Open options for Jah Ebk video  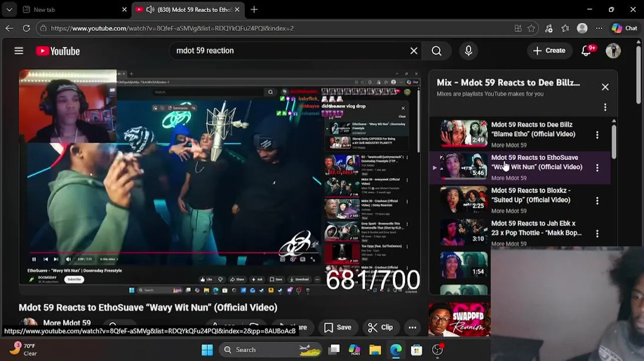[x=597, y=234]
